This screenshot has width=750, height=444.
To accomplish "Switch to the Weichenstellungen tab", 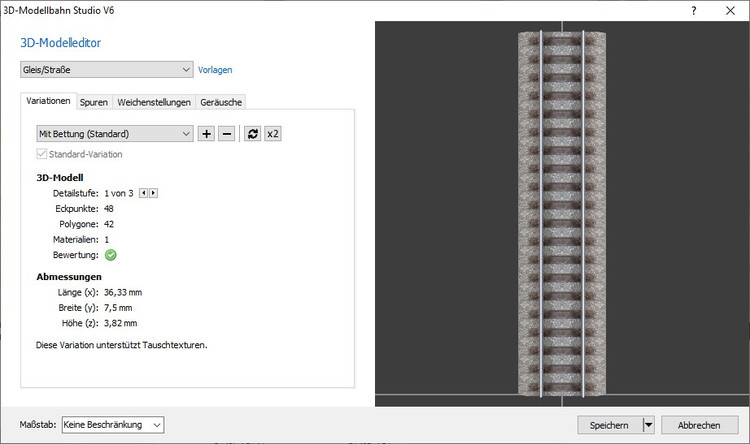I will coord(154,102).
